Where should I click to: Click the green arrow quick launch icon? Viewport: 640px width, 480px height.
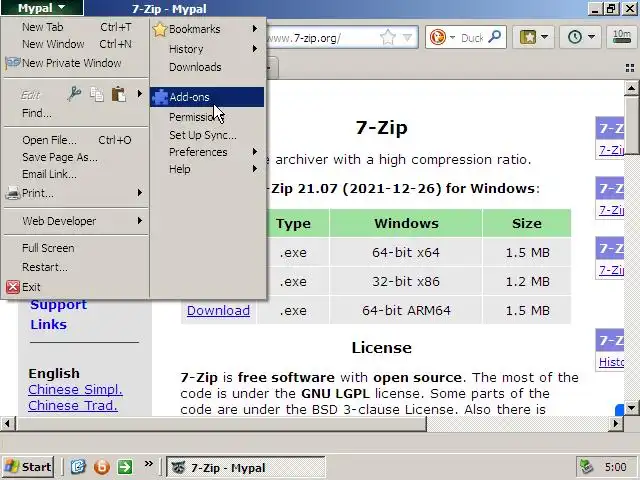[x=125, y=467]
